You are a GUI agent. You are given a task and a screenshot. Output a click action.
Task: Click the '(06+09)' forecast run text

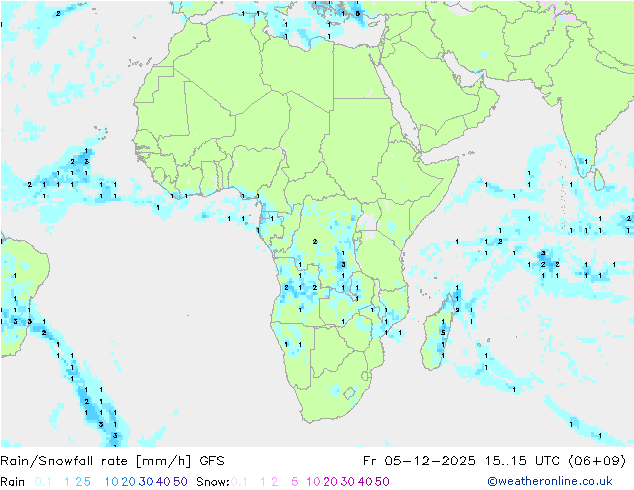[597, 461]
